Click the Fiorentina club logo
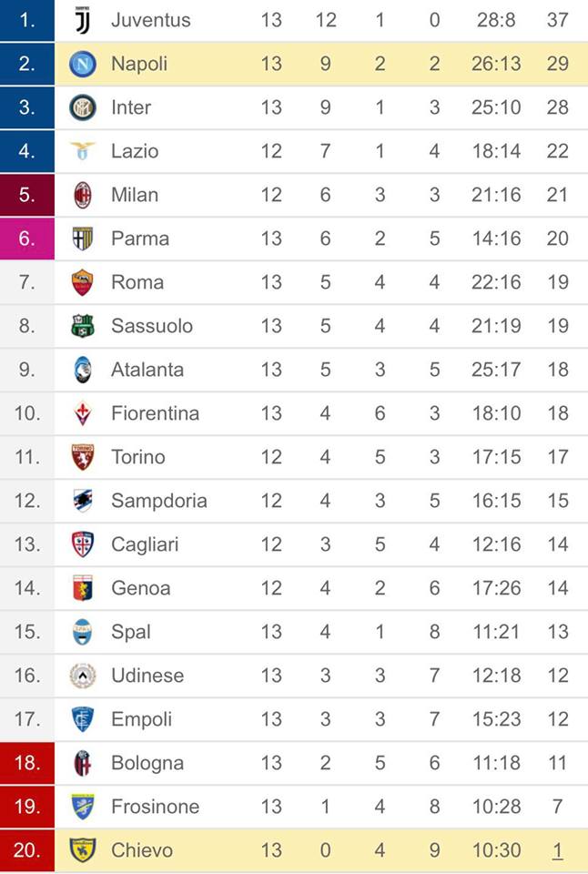 click(83, 413)
